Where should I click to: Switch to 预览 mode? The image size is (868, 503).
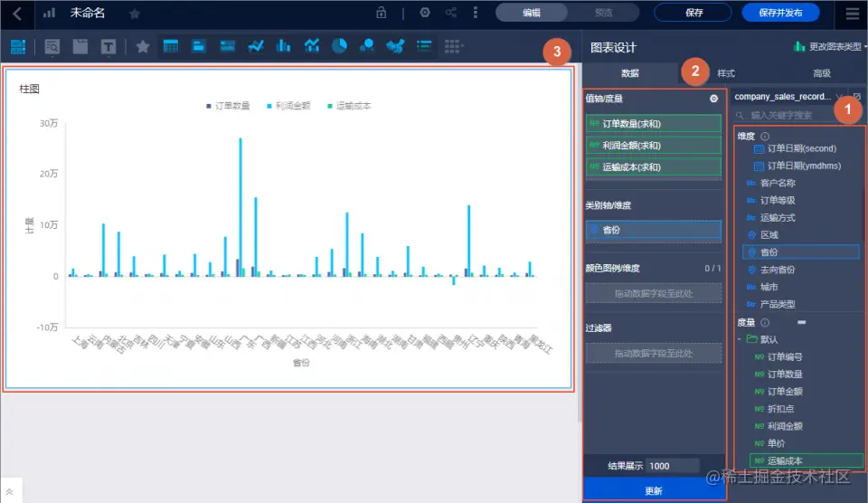pos(603,13)
